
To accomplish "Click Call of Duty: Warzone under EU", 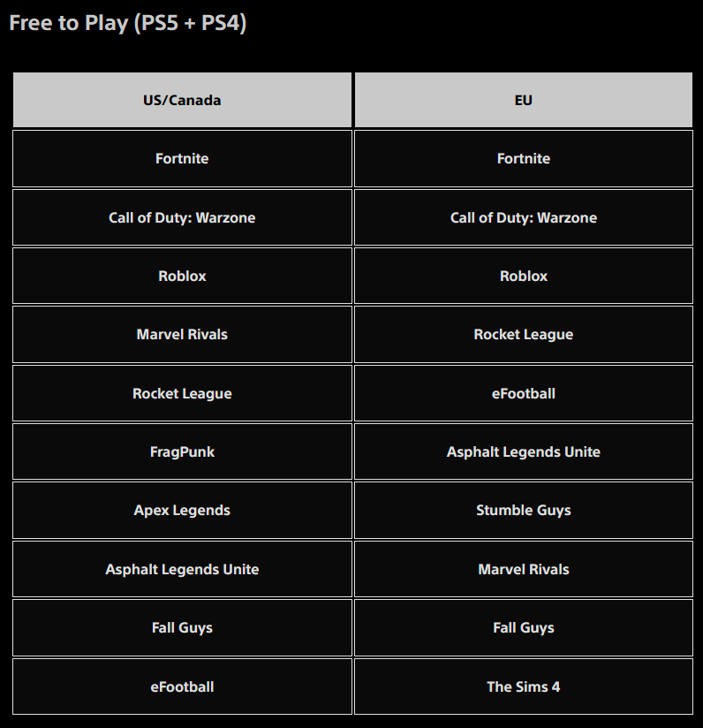I will (x=523, y=217).
